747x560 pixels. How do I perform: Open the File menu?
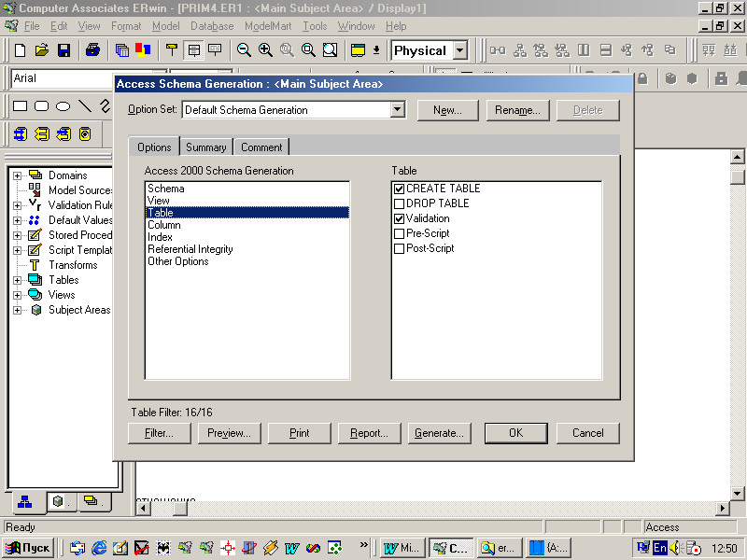(x=32, y=26)
